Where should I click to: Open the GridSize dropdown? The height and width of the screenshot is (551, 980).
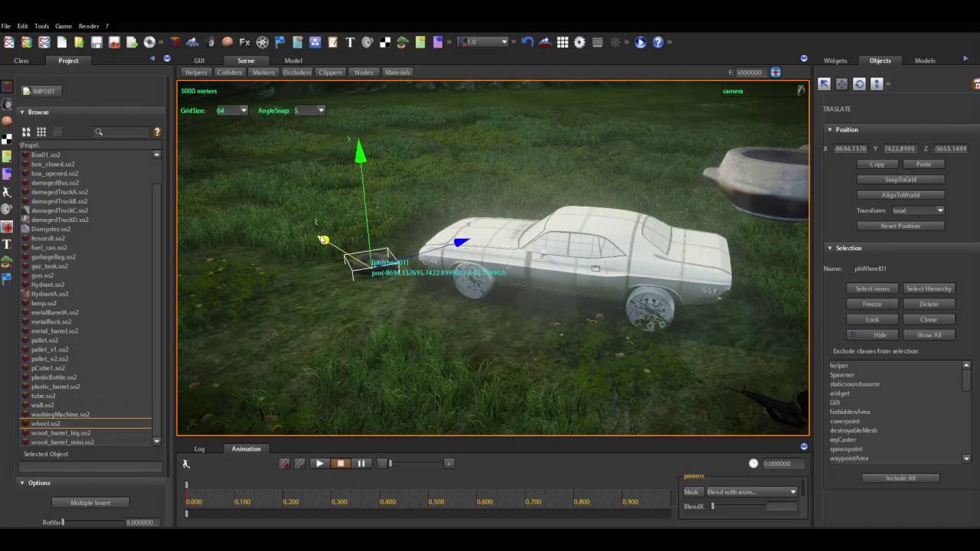point(232,110)
